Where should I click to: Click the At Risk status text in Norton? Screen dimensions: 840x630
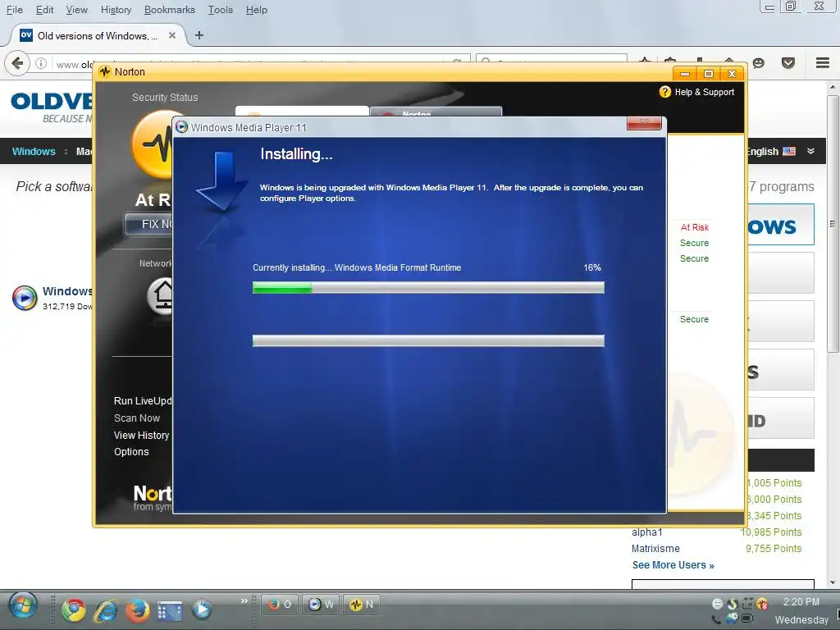(694, 228)
